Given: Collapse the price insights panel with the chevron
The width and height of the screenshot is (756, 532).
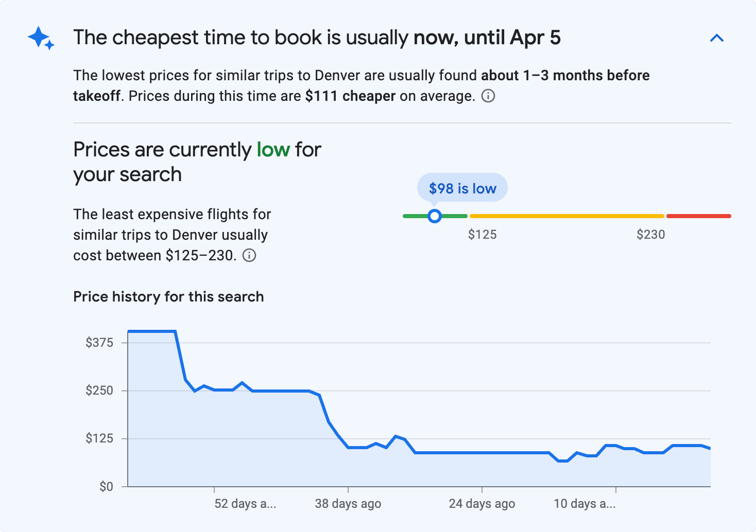Looking at the screenshot, I should point(717,38).
